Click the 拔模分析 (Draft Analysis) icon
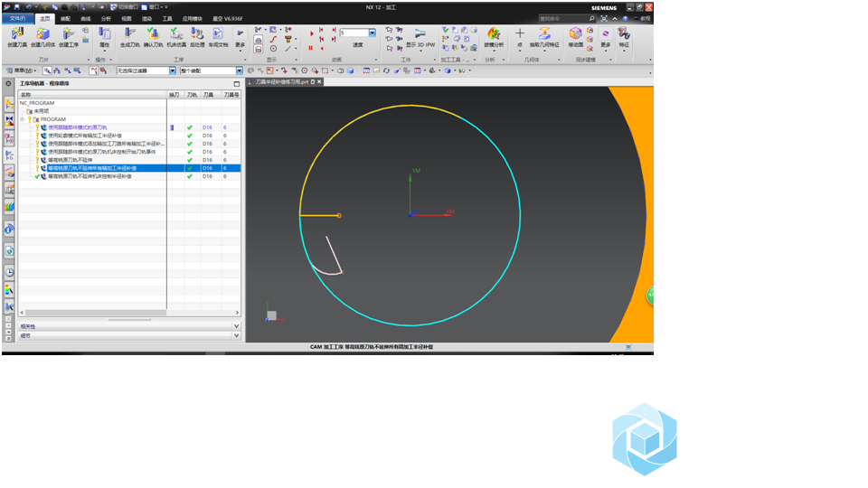This screenshot has height=488, width=868. 494,38
